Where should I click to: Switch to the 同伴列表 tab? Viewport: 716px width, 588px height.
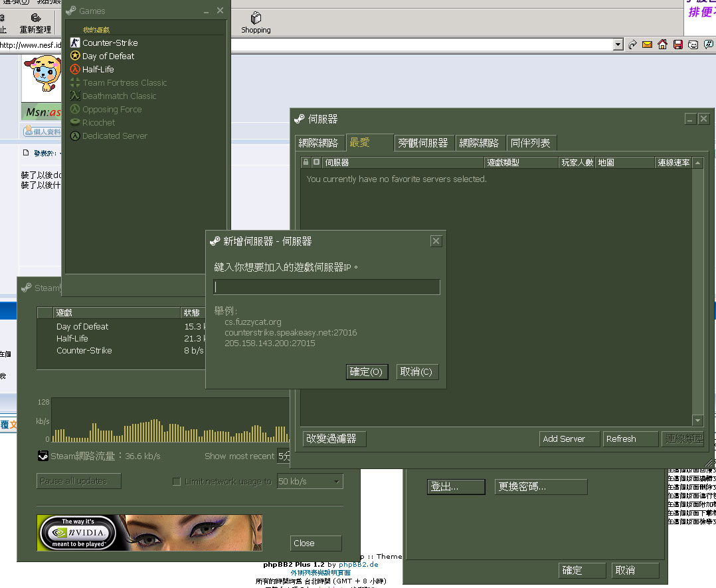pyautogui.click(x=531, y=143)
